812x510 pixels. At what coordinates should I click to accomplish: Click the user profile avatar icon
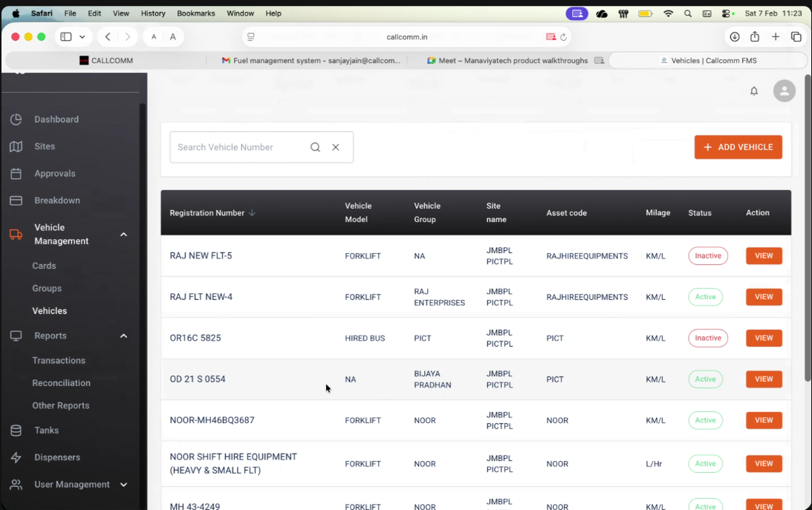coord(784,91)
